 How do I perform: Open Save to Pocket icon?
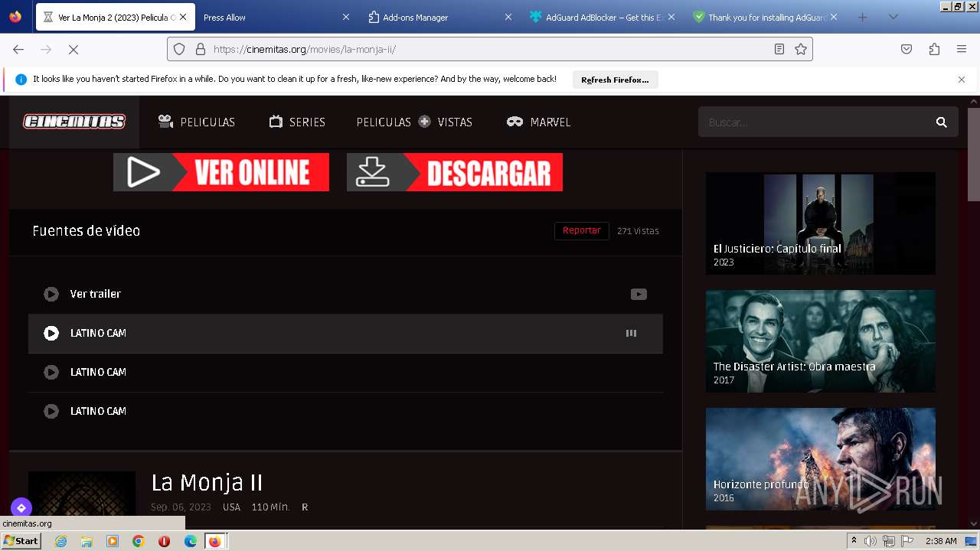pyautogui.click(x=906, y=49)
